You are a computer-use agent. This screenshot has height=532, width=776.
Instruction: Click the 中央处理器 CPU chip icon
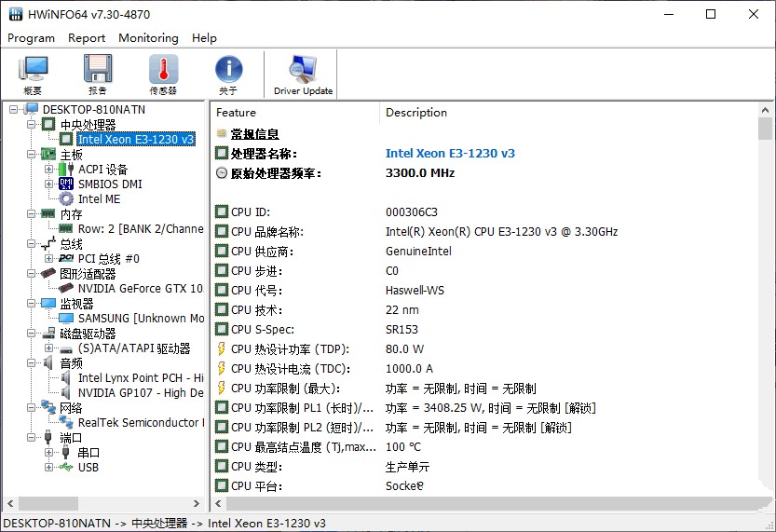coord(48,124)
